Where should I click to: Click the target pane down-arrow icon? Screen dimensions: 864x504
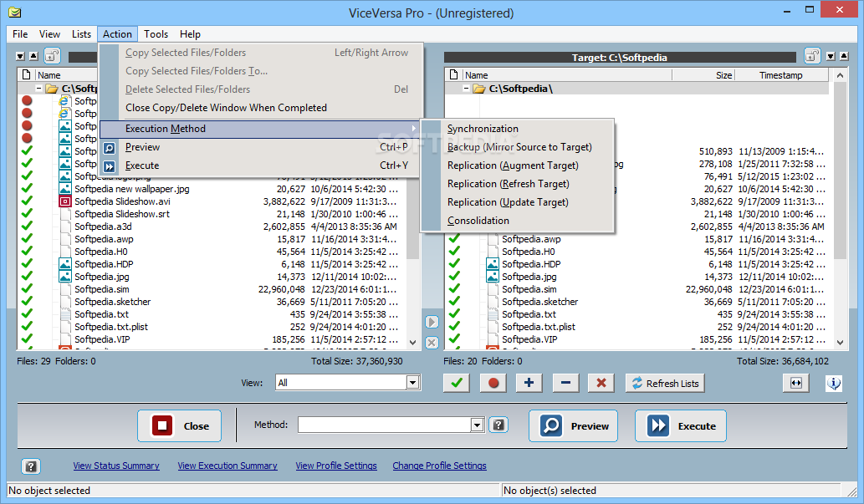(x=831, y=56)
